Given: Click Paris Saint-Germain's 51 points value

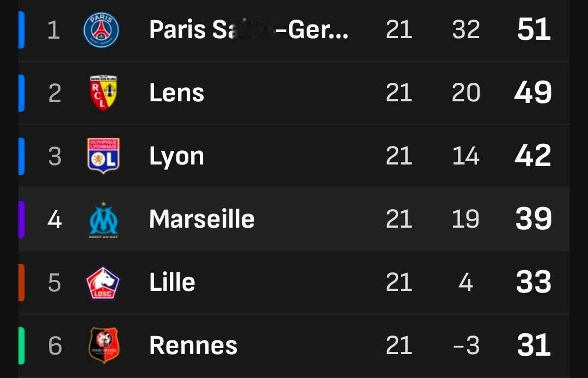Looking at the screenshot, I should click(534, 29).
